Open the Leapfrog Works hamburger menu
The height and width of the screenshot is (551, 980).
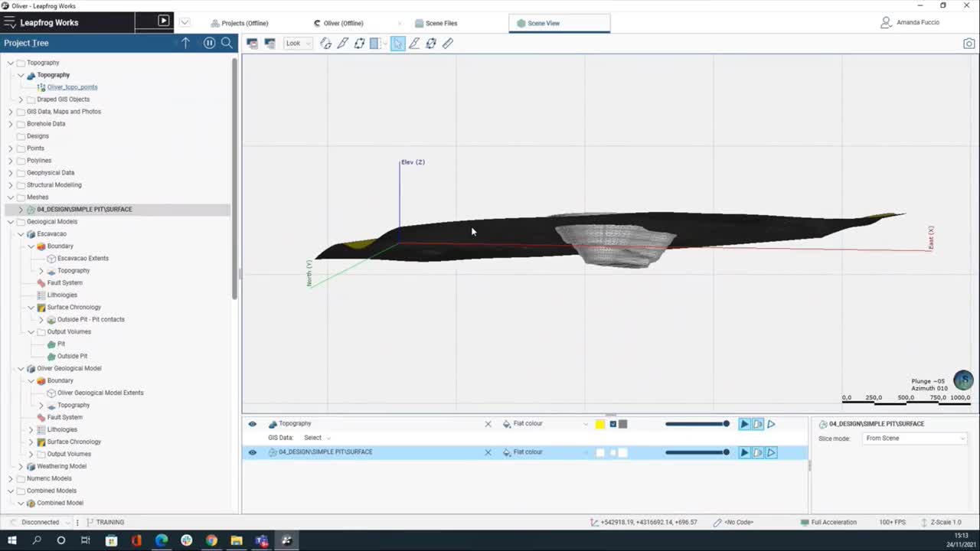coord(9,22)
